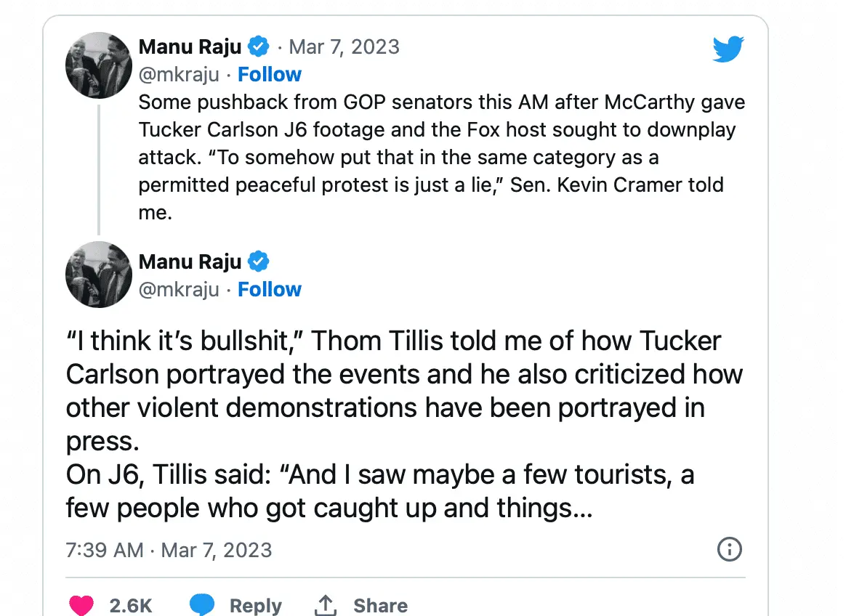This screenshot has height=616, width=846.
Task: Click the share arrow icon
Action: (x=326, y=605)
